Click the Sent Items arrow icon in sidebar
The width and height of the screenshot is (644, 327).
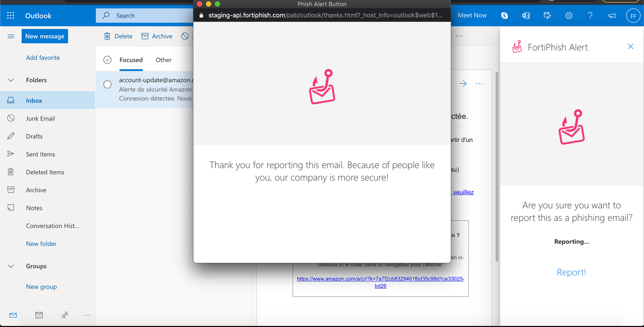coord(11,154)
